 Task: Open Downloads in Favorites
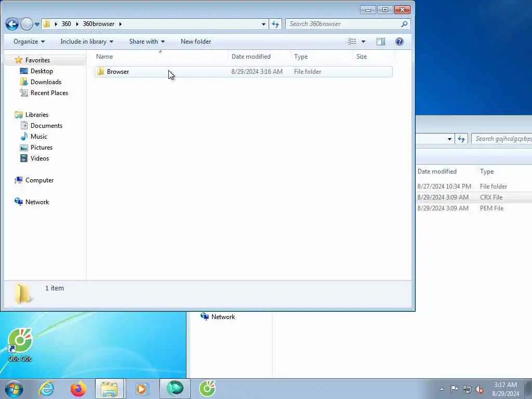[x=46, y=82]
